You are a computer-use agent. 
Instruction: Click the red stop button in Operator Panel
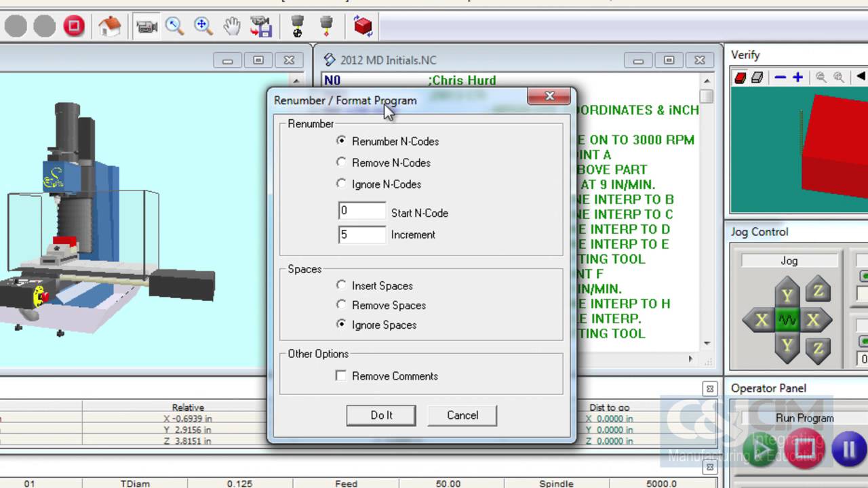point(805,449)
